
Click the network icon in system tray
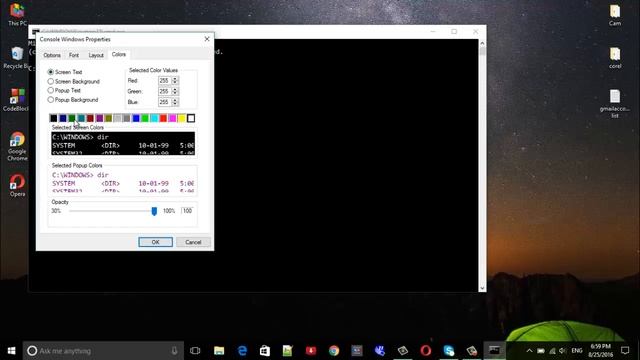(552, 351)
